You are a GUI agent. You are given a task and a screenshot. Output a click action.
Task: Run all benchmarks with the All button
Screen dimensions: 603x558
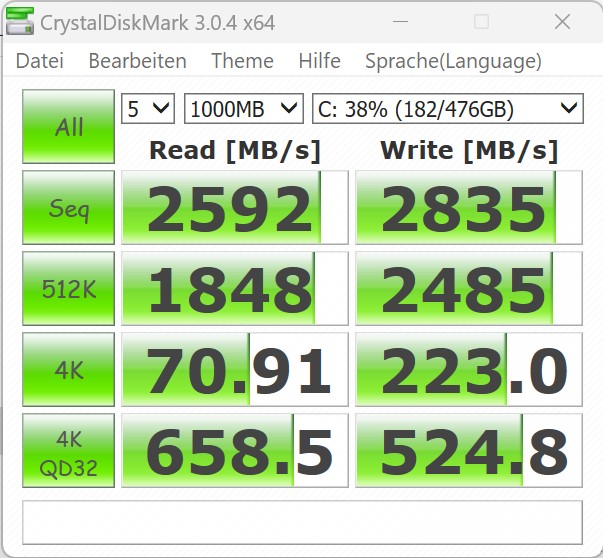68,127
